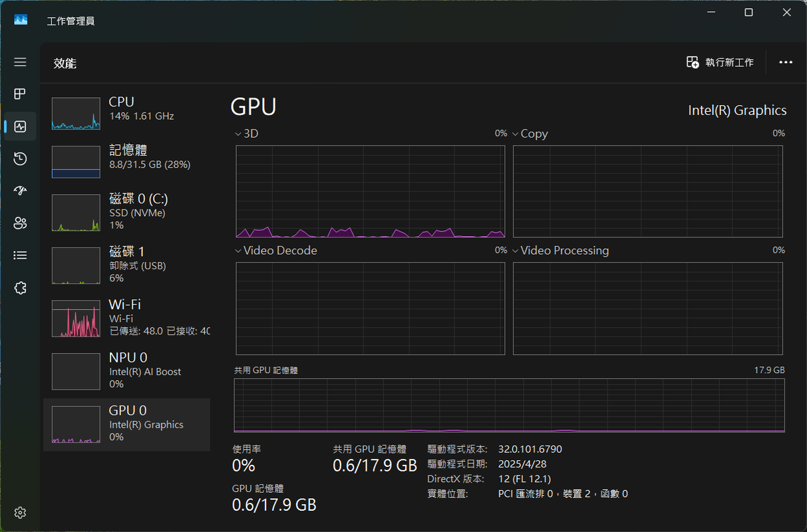The image size is (807, 532).
Task: Open the hamburger navigation menu
Action: pos(20,62)
